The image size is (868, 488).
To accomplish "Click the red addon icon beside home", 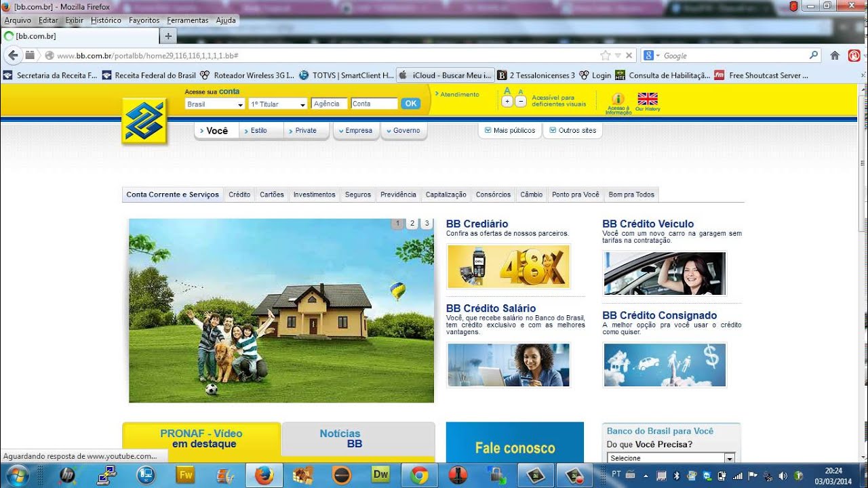I will coord(854,56).
